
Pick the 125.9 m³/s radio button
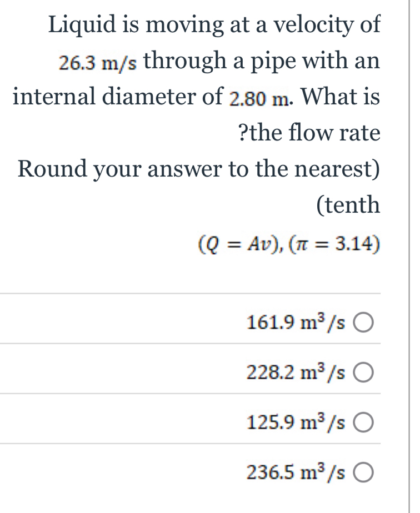pyautogui.click(x=362, y=425)
